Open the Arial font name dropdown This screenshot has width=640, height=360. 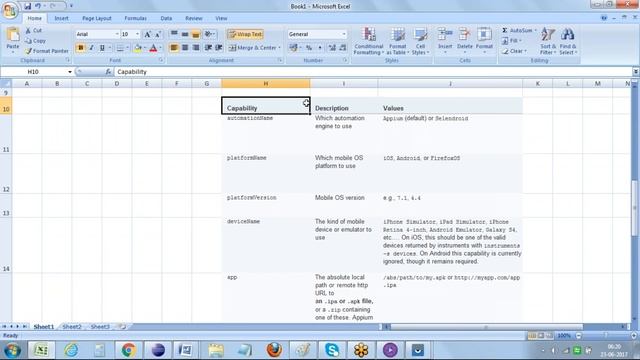tap(117, 34)
